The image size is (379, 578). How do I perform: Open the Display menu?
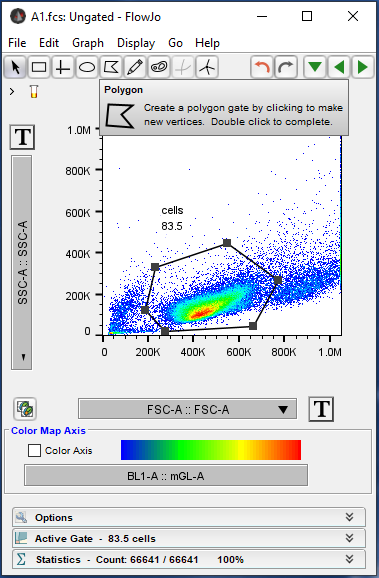[136, 43]
